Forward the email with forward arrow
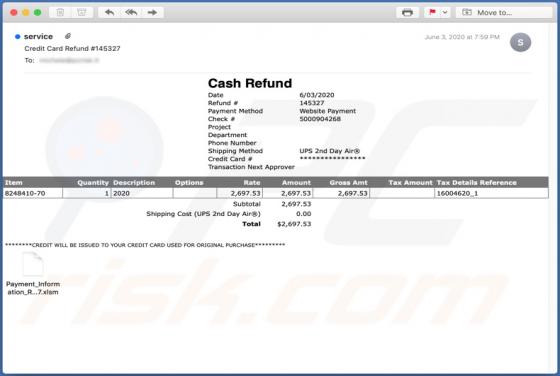The width and height of the screenshot is (560, 376). tap(152, 12)
